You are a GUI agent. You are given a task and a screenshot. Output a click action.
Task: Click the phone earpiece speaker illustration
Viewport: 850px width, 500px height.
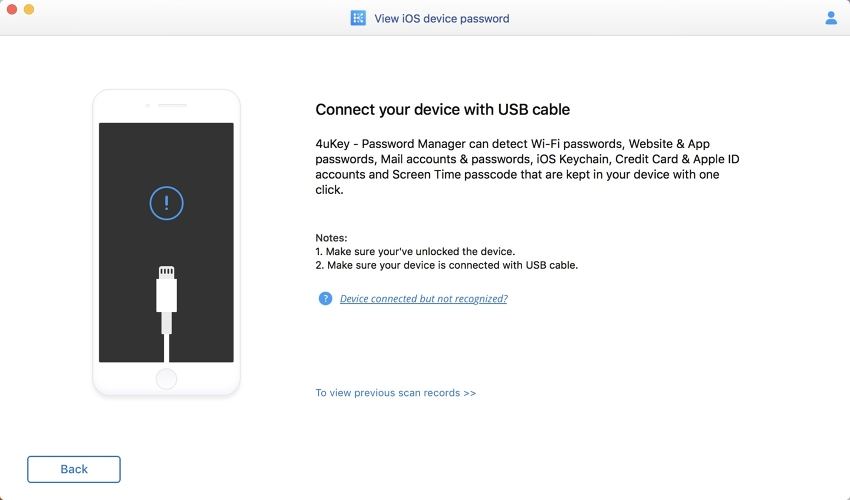point(172,105)
